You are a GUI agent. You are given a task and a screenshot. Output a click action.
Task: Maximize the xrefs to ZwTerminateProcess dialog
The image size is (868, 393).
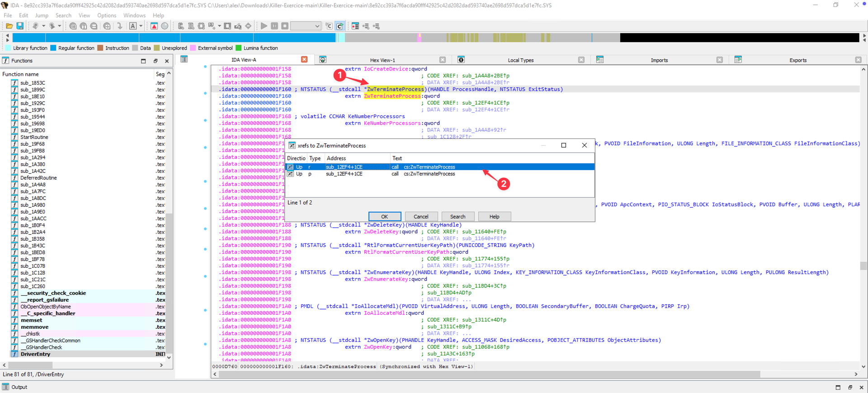(x=564, y=145)
